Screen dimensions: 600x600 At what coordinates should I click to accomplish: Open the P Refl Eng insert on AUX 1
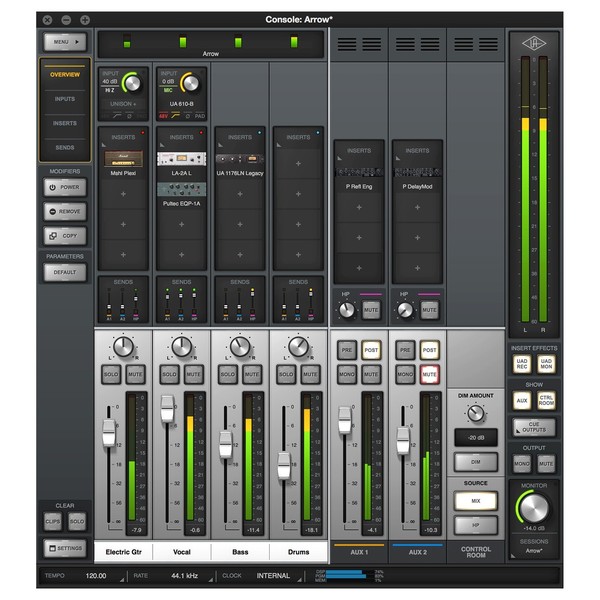[359, 172]
